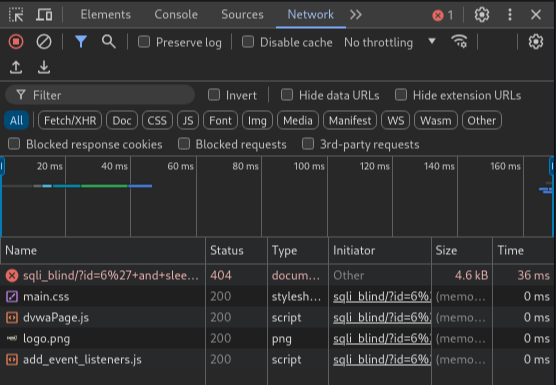Image resolution: width=556 pixels, height=385 pixels.
Task: Import a HAR file with upload icon
Action: coord(16,67)
